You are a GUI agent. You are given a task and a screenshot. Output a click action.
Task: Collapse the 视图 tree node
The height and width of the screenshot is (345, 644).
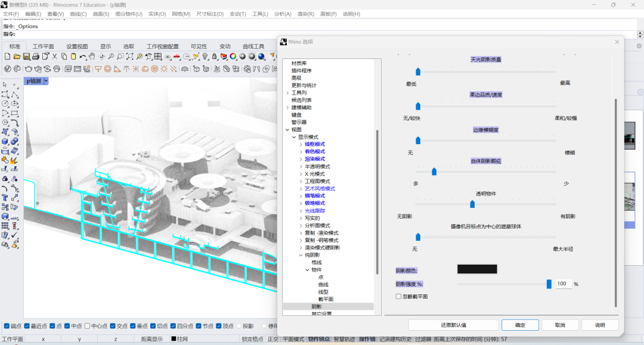click(287, 130)
